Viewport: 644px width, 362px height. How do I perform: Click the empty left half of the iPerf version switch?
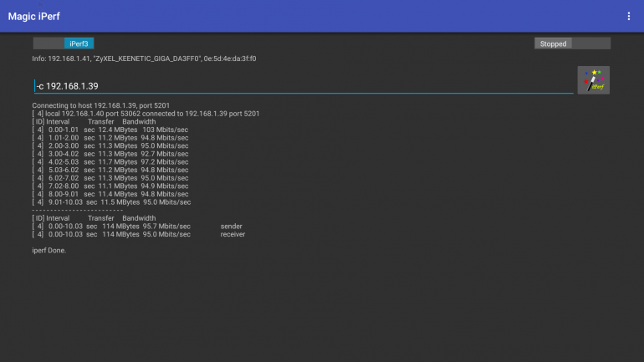49,43
